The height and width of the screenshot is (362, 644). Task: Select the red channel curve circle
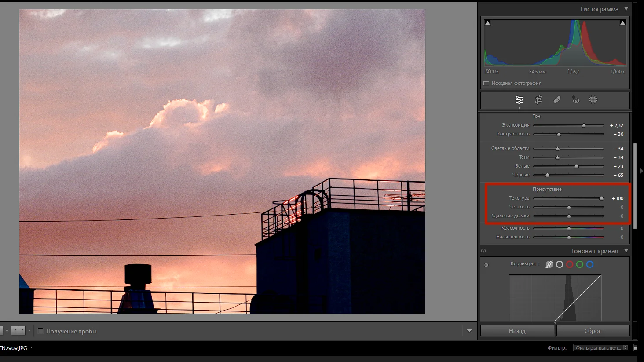click(570, 264)
